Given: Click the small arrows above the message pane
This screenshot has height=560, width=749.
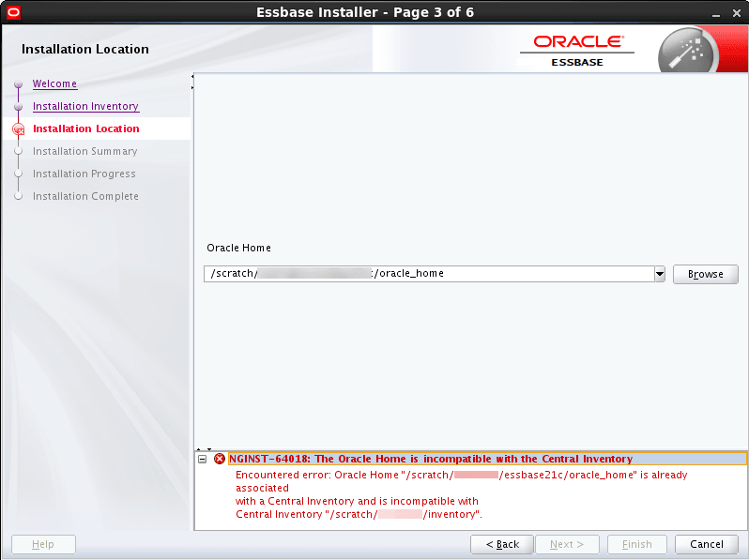Looking at the screenshot, I should (x=204, y=449).
